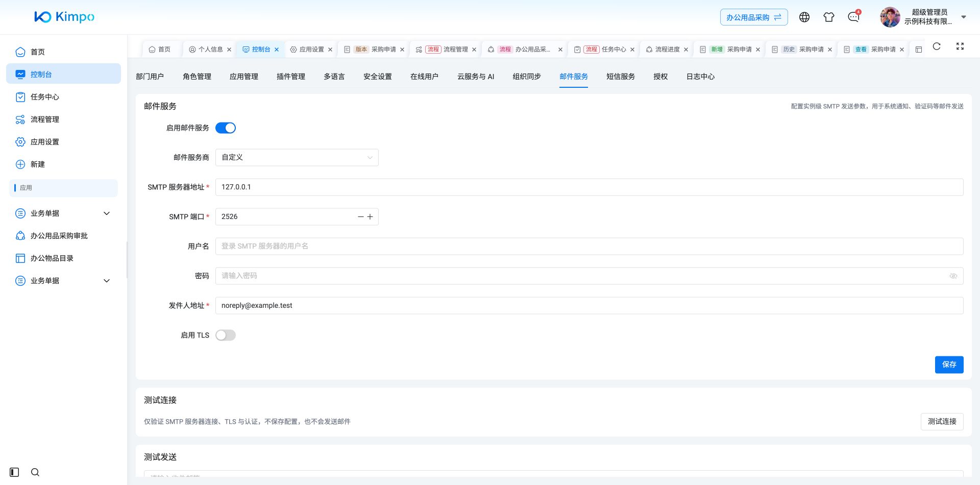Open 短信服务 section
Viewport: 980px width, 485px height.
pyautogui.click(x=621, y=77)
